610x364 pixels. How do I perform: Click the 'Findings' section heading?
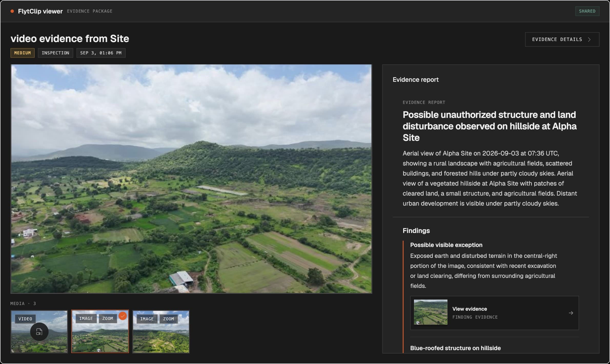(x=416, y=231)
